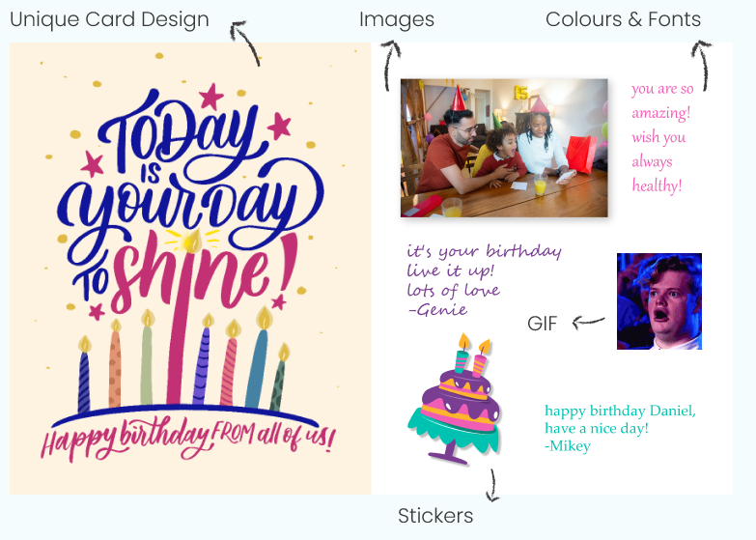The height and width of the screenshot is (540, 756).
Task: Click 'Happy birthday from all of us' text
Action: click(x=188, y=440)
